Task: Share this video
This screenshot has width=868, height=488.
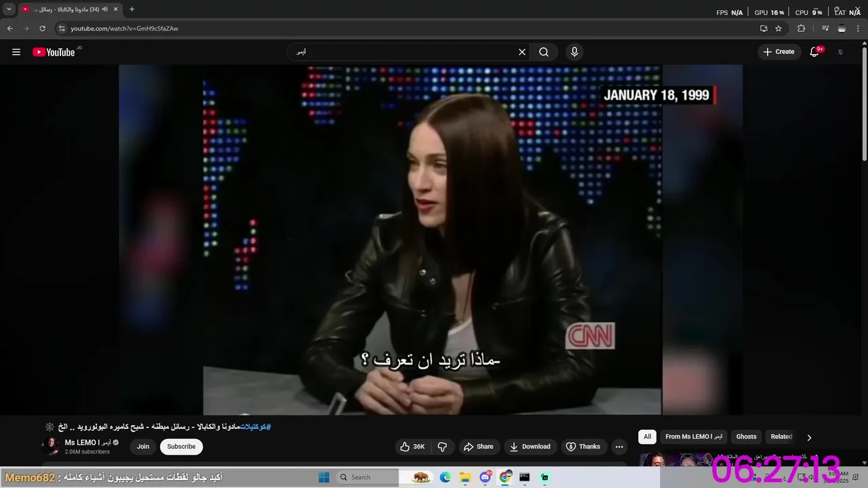Action: point(479,447)
